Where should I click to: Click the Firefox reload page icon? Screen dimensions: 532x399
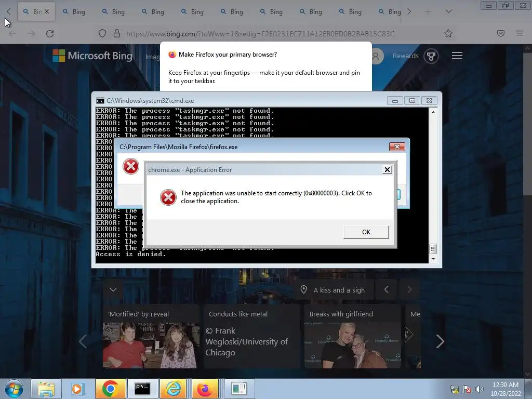(x=50, y=34)
